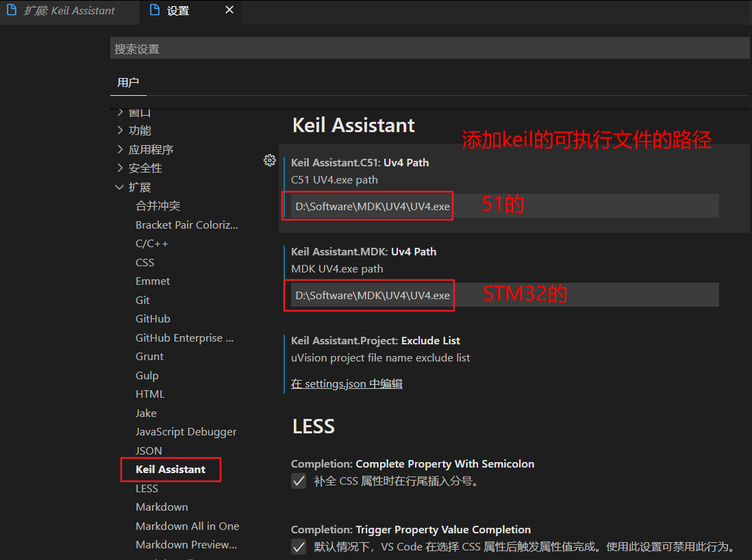Select the JavaScript Debugger settings entry

[x=185, y=431]
